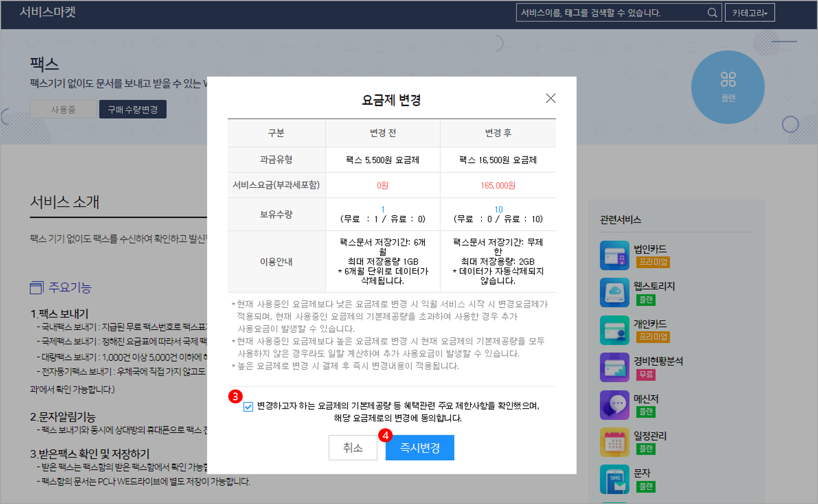Open the 법인카드 service icon
The width and height of the screenshot is (818, 504).
pos(614,256)
